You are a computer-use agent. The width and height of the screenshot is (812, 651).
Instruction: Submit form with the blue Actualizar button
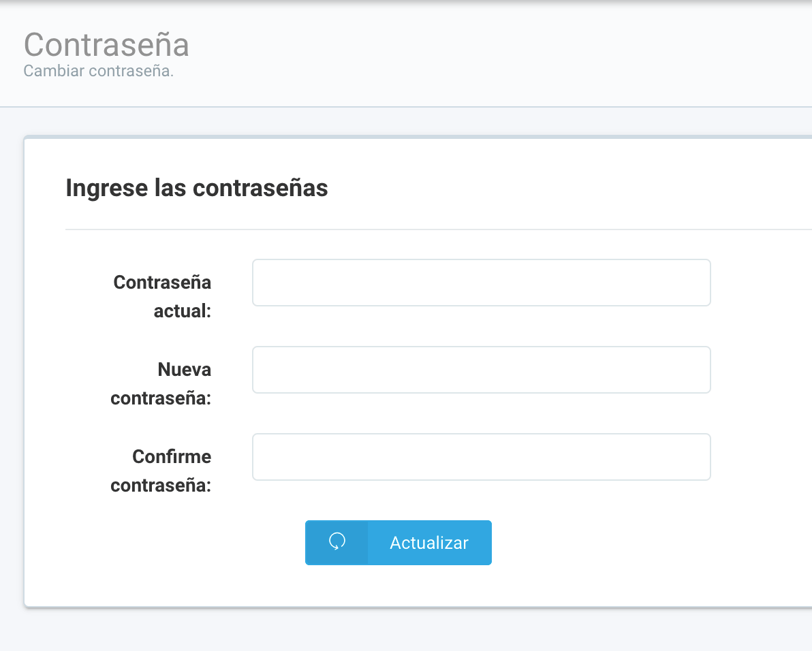click(399, 542)
